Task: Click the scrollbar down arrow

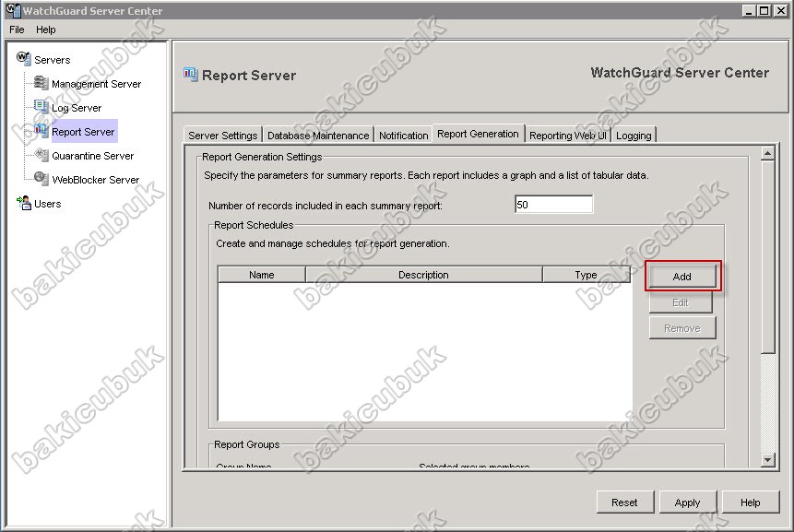Action: 767,459
